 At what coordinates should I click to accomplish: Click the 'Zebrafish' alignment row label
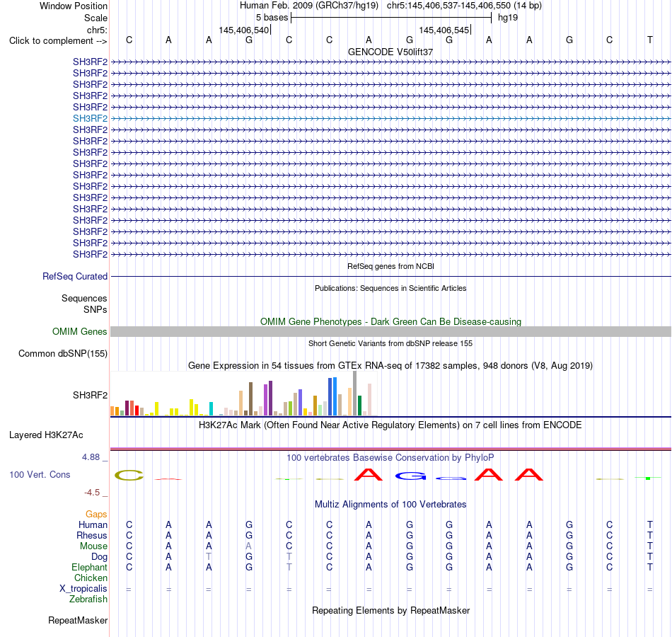[x=88, y=599]
